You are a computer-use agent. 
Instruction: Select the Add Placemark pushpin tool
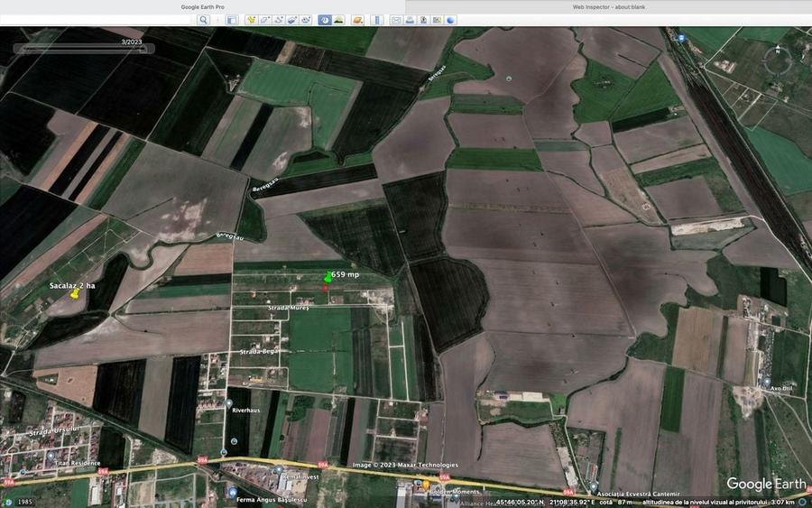click(252, 20)
